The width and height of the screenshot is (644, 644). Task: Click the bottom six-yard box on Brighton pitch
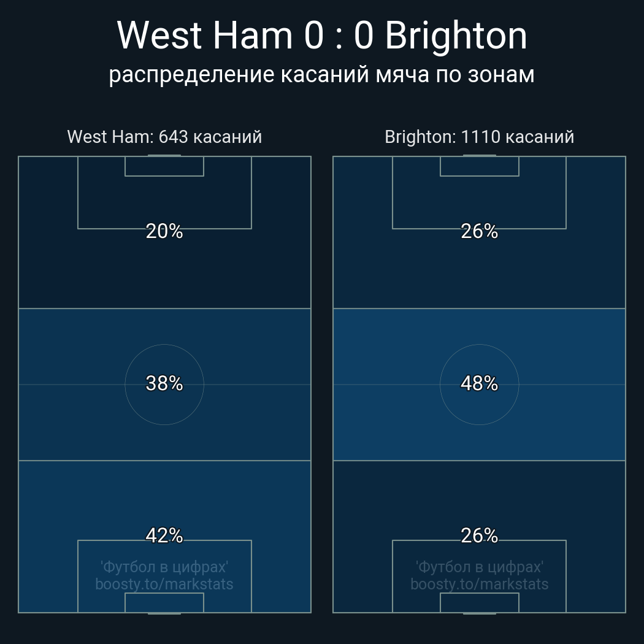[479, 602]
